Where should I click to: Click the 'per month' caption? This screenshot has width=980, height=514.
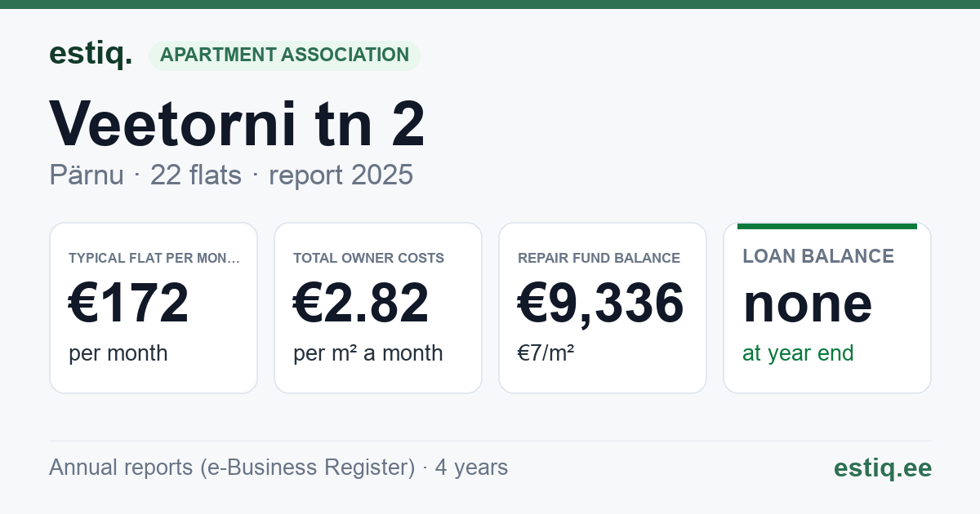click(118, 353)
